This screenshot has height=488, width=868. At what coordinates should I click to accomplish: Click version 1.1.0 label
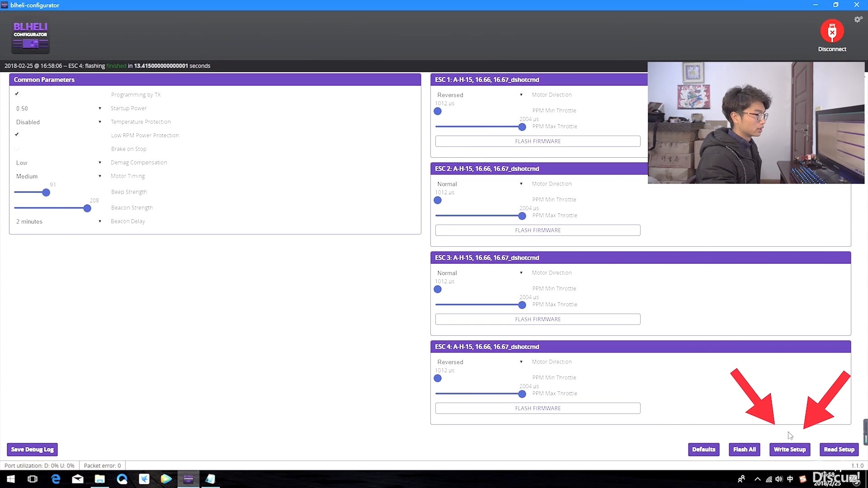tap(857, 465)
